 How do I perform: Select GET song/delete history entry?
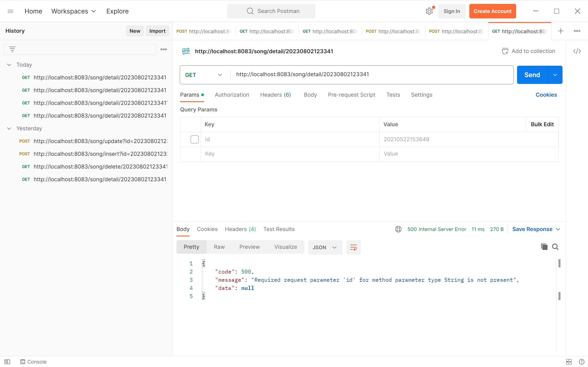(95, 167)
